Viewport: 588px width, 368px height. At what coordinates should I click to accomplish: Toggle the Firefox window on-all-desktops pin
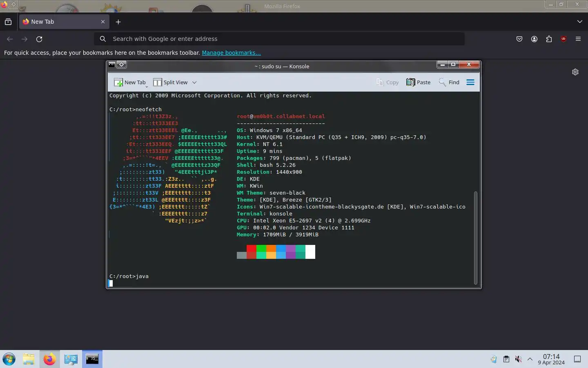point(13,4)
